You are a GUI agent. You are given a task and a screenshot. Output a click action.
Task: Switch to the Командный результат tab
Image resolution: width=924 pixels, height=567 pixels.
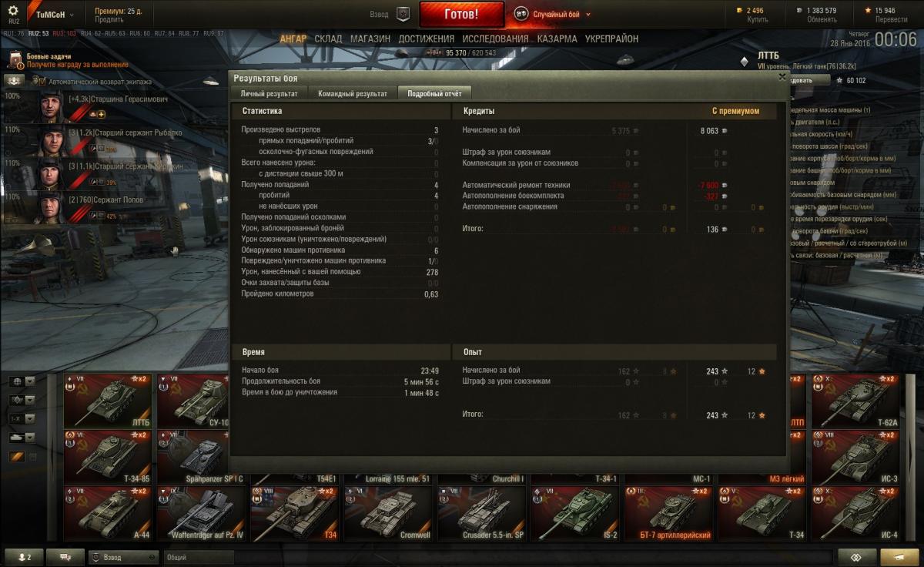[x=353, y=93]
